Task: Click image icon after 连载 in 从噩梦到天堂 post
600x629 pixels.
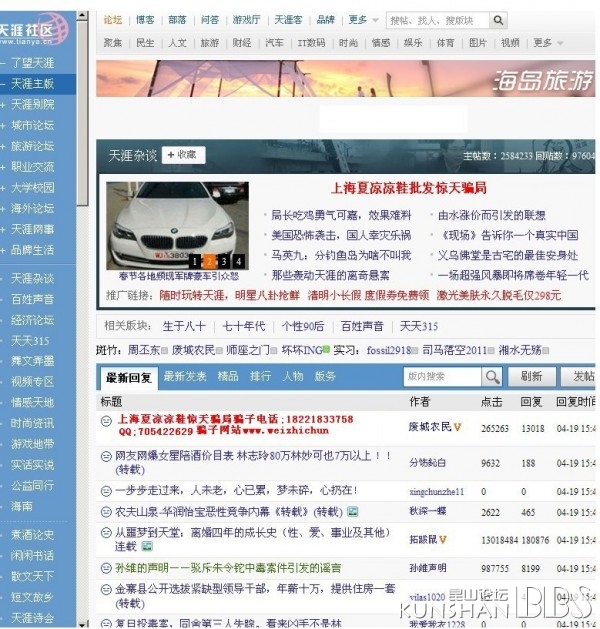Action: tap(147, 546)
